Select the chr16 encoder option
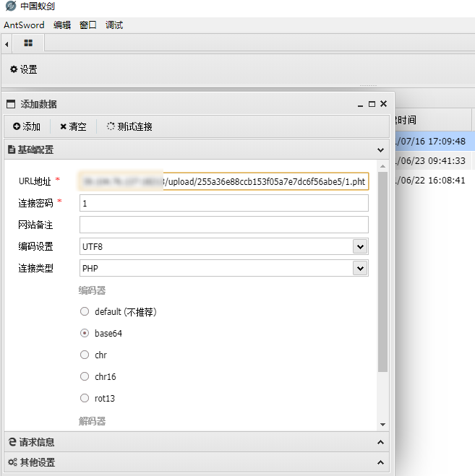 tap(85, 376)
